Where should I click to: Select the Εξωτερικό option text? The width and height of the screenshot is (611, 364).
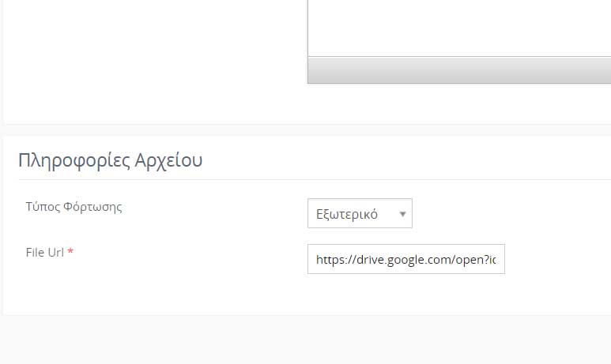pyautogui.click(x=347, y=214)
